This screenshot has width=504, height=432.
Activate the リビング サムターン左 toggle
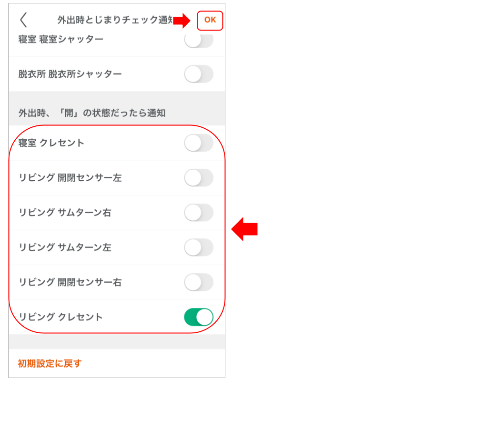[x=199, y=247]
